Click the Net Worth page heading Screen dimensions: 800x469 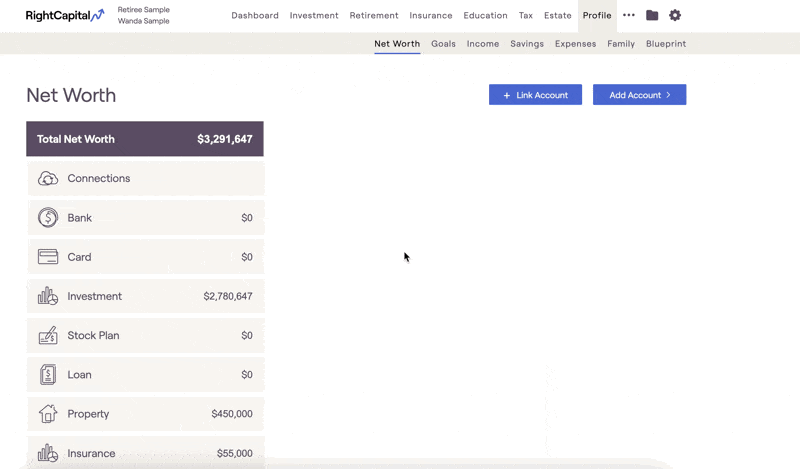71,95
